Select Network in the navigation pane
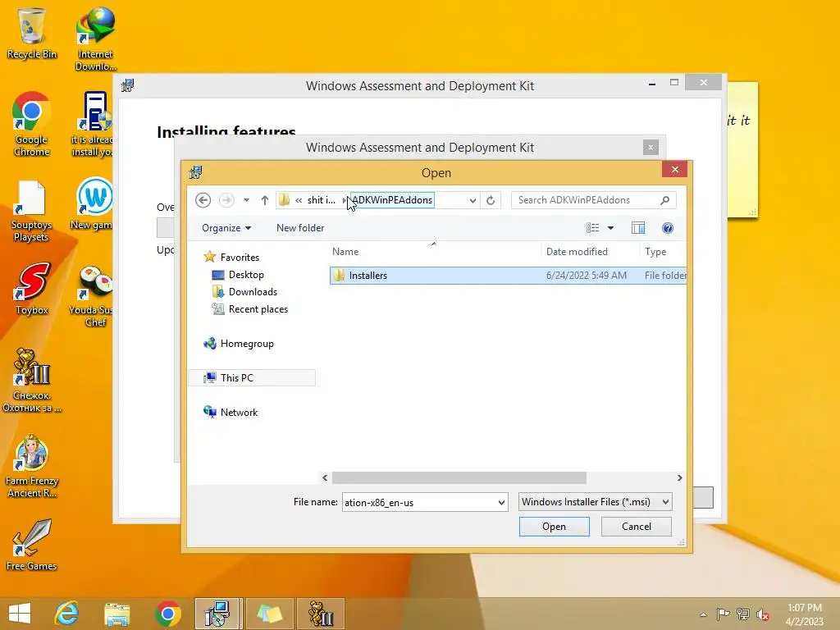This screenshot has height=630, width=840. coord(239,412)
